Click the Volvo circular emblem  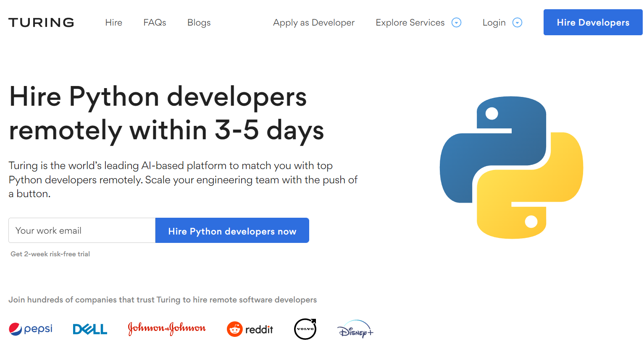(x=305, y=329)
